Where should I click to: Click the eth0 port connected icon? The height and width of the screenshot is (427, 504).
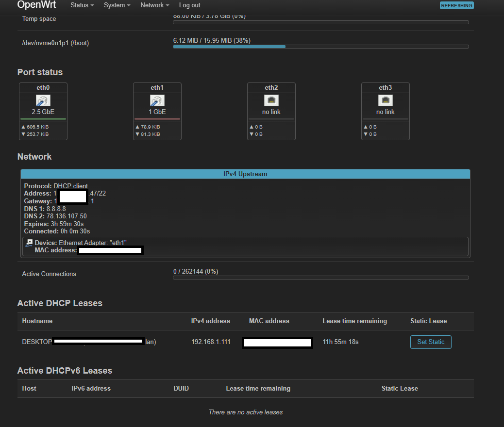(x=43, y=100)
